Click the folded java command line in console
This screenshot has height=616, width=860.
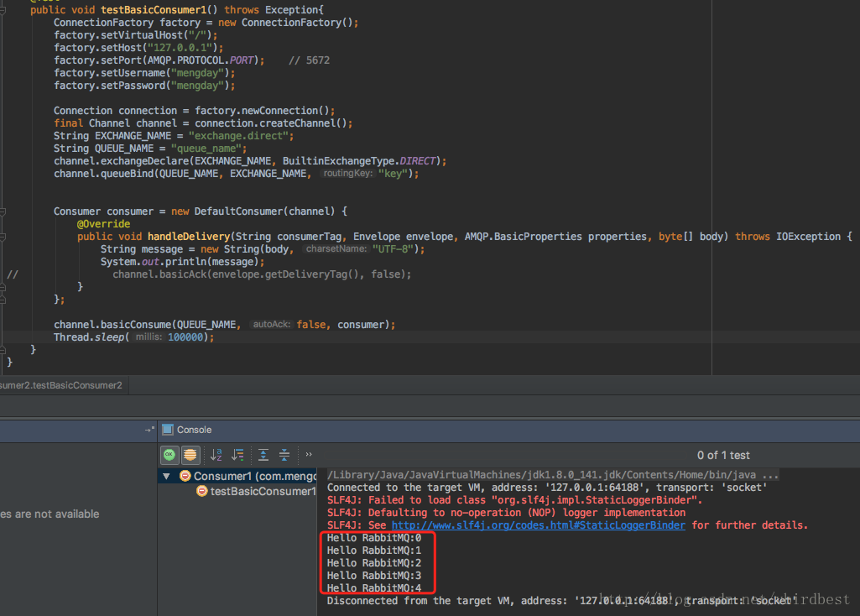pyautogui.click(x=553, y=475)
